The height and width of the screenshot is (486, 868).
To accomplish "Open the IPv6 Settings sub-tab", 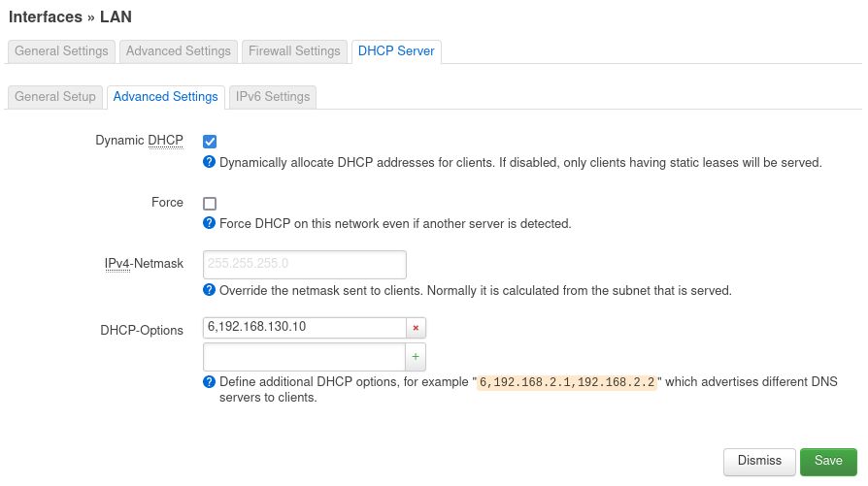I will 273,97.
